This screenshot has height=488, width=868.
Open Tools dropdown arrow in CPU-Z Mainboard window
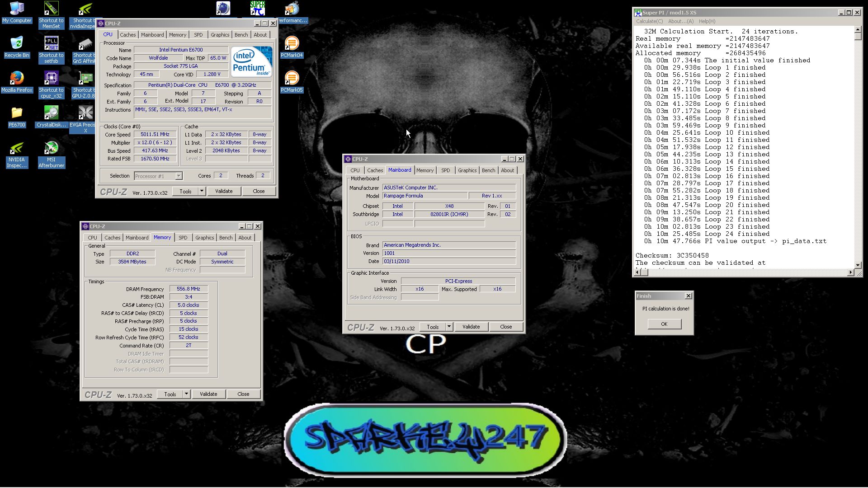[x=449, y=327]
